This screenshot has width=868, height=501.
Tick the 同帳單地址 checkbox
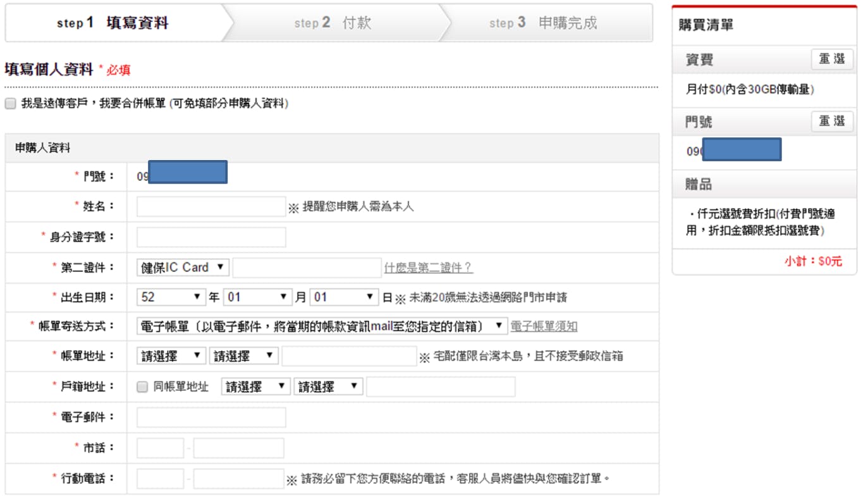pos(142,387)
